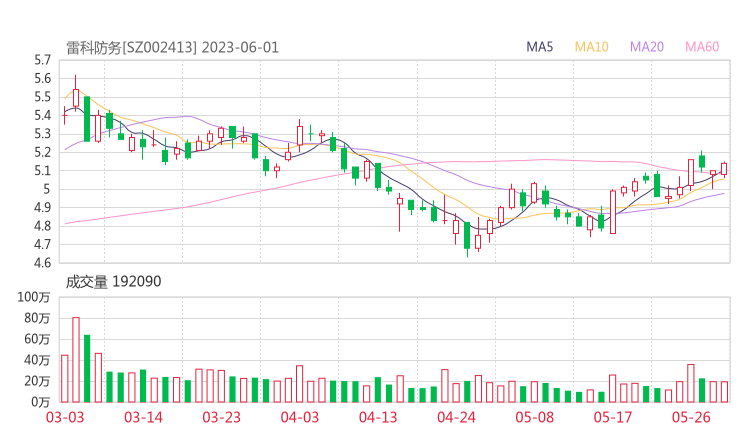Click the 5.2 price axis label
Viewport: 740px width, 440px height.
click(x=42, y=152)
